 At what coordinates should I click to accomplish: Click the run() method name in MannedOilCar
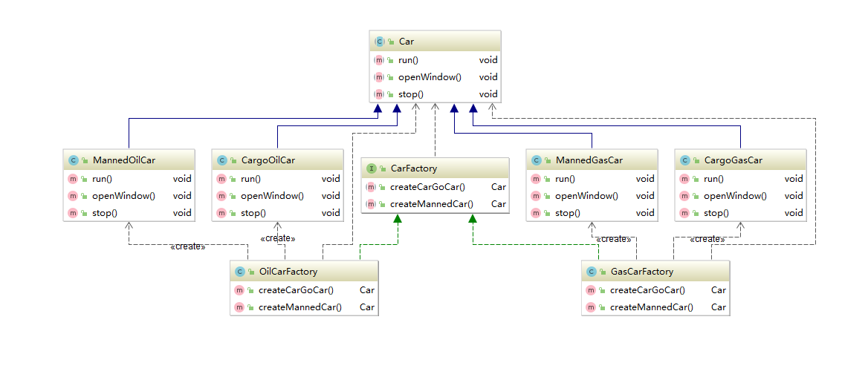(102, 179)
